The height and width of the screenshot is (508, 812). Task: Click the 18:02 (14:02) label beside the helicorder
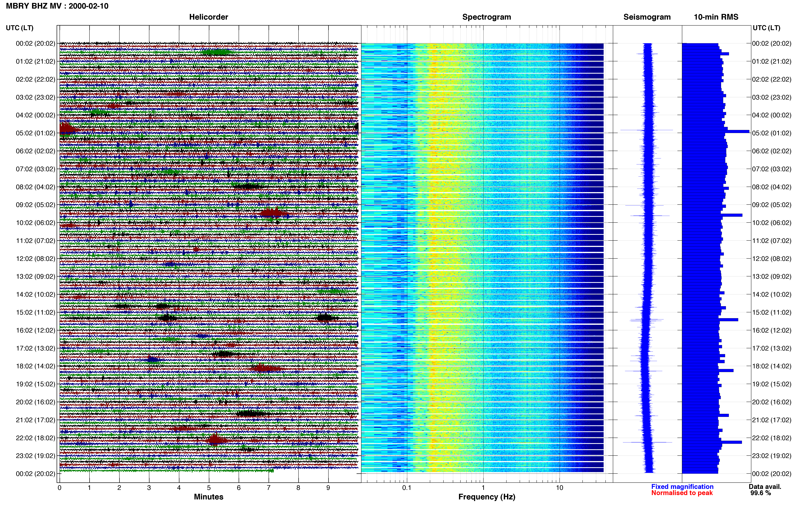[x=36, y=366]
